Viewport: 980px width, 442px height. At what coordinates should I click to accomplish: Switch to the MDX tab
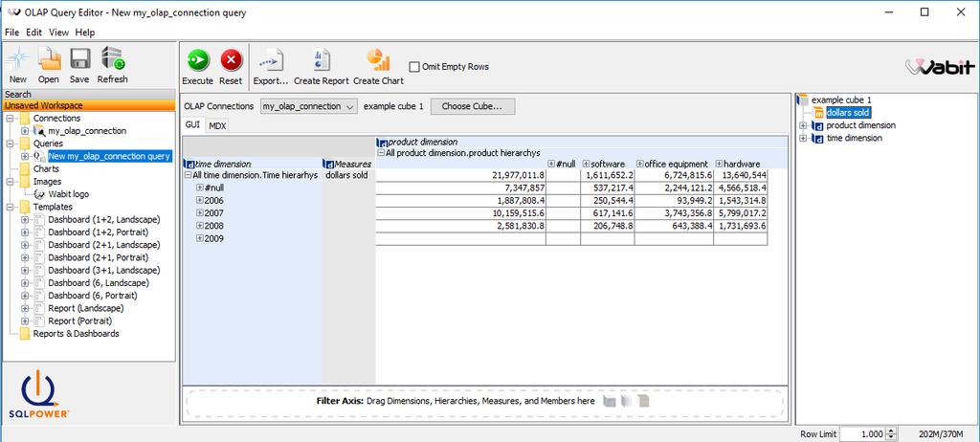point(217,125)
